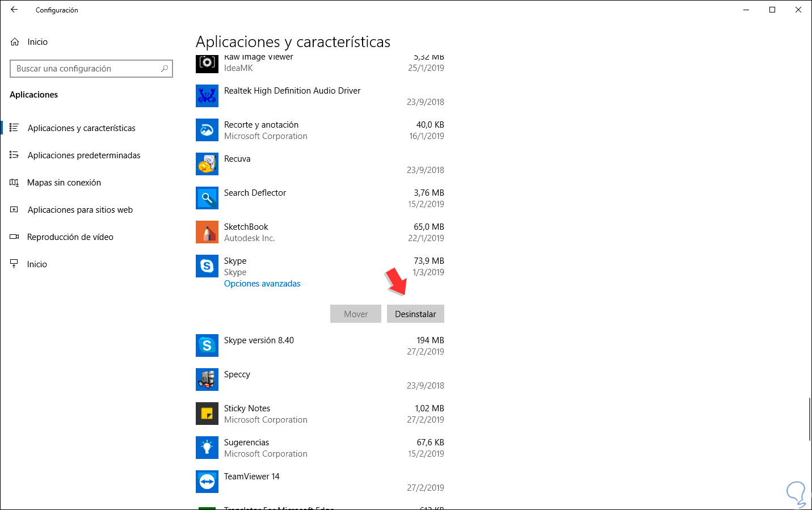Click the 194 MB size value
Viewport: 812px width, 510px height.
click(x=430, y=340)
